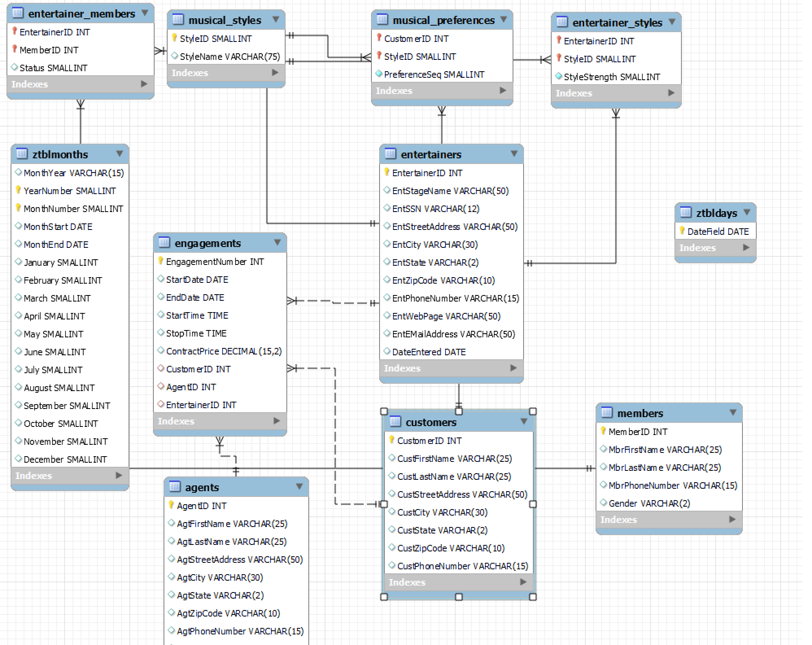Screen dimensions: 812x645
Task: Expand Indexes section of customers table
Action: (524, 582)
